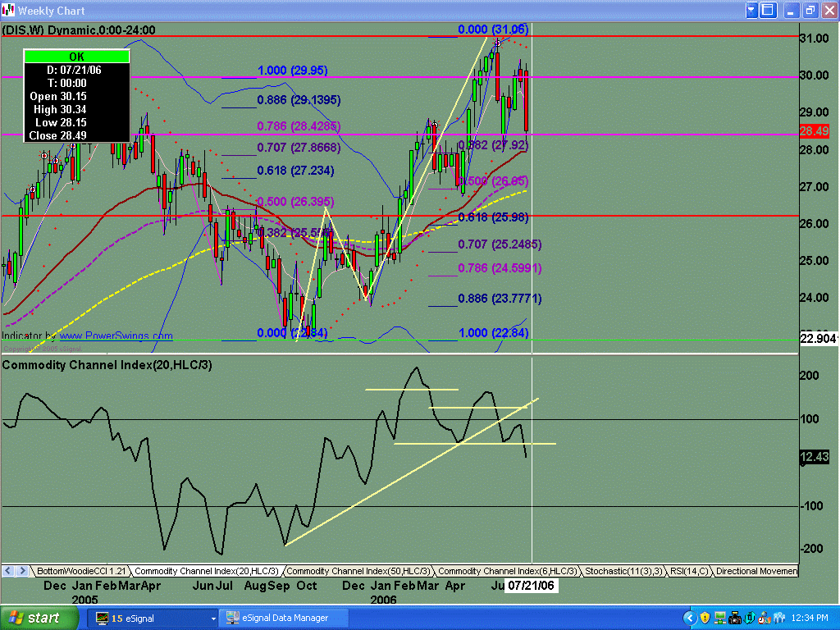The image size is (840, 630).
Task: Click the 0.786 (28.4286) Fibonacci label
Action: point(299,126)
